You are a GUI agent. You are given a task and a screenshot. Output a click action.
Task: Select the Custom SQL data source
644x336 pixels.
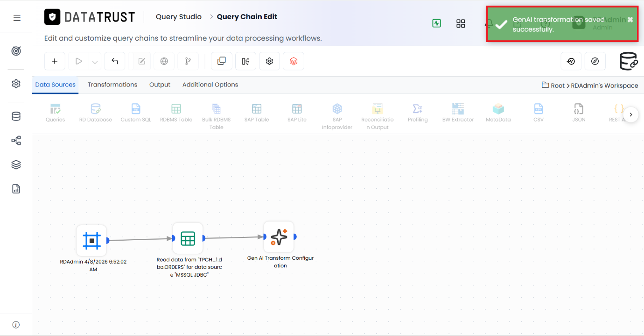(x=136, y=113)
